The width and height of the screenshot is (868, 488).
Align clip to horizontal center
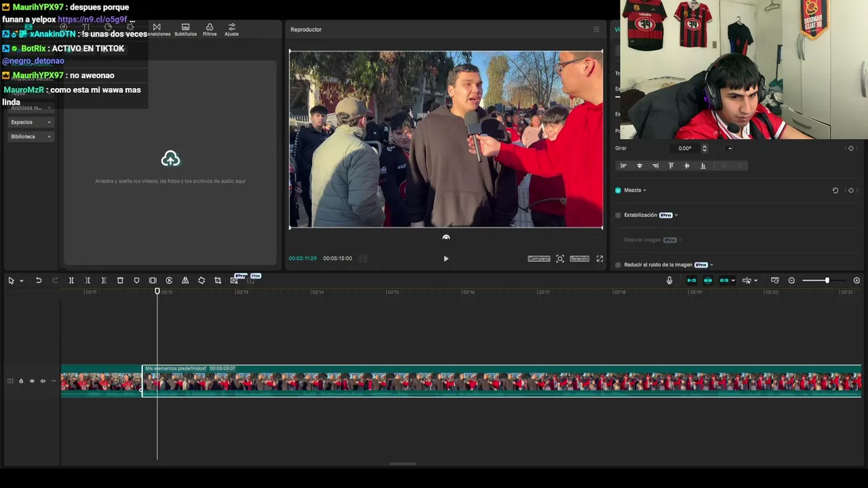click(x=639, y=165)
